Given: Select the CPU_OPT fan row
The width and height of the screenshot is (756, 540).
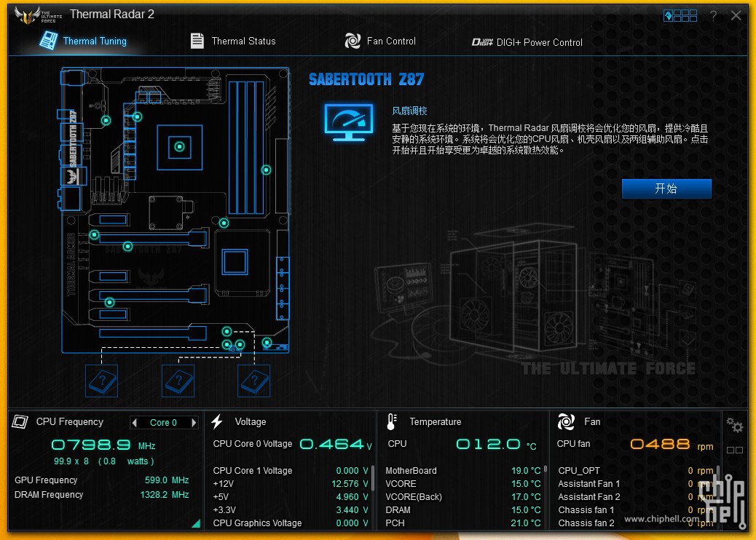Looking at the screenshot, I should coord(636,471).
